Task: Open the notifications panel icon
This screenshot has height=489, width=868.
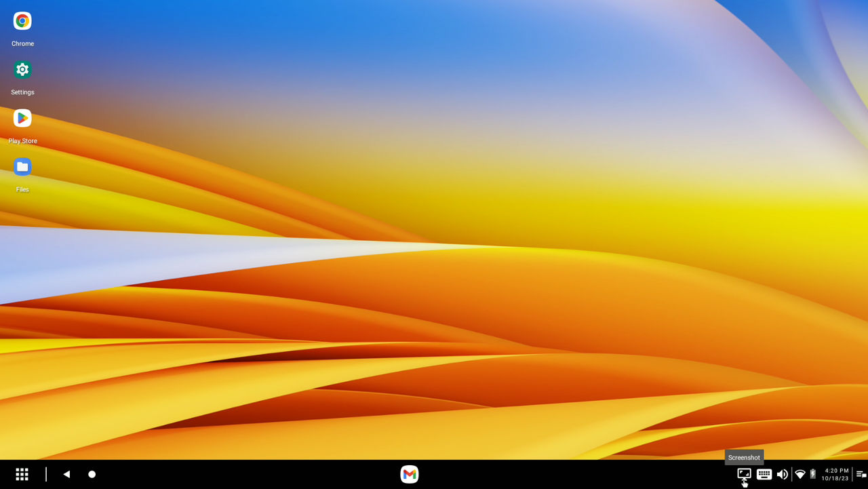Action: point(861,475)
